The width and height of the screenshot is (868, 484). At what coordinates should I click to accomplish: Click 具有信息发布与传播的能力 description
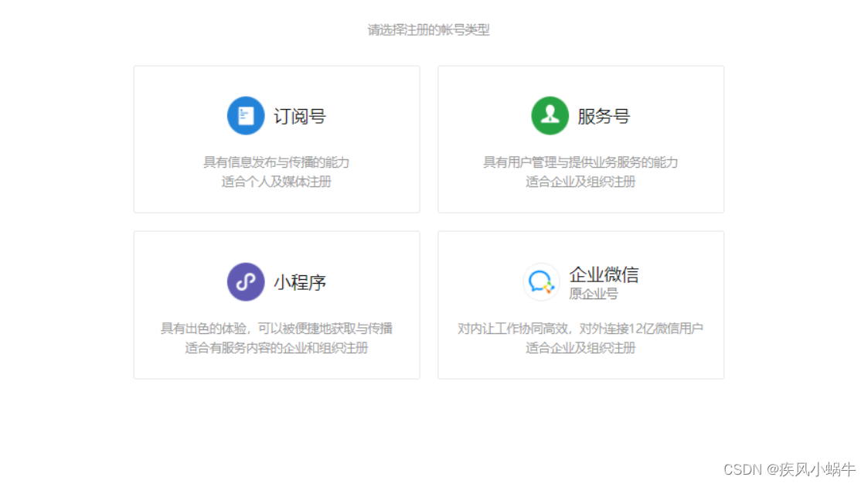tap(276, 162)
